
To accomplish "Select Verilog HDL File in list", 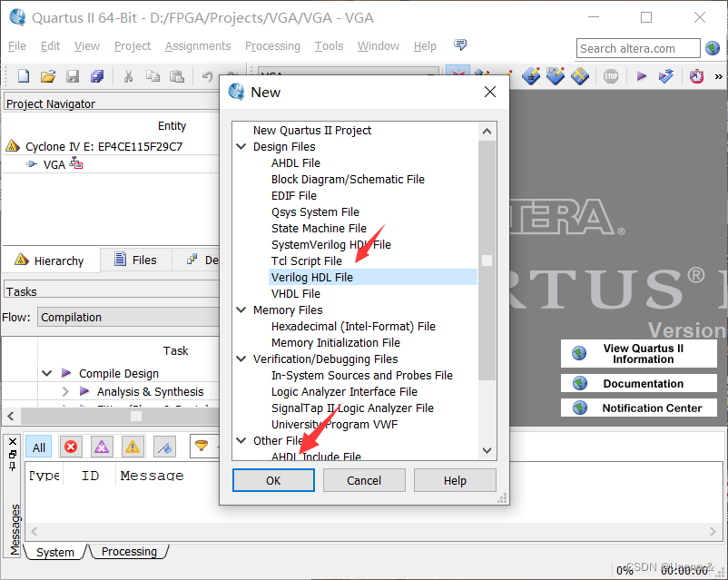I will (x=373, y=277).
